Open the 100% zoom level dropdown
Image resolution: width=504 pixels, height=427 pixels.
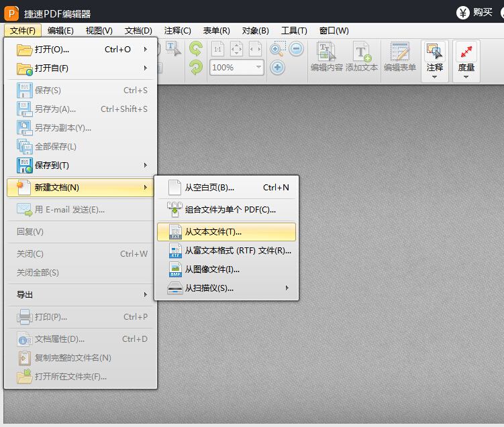coord(258,67)
